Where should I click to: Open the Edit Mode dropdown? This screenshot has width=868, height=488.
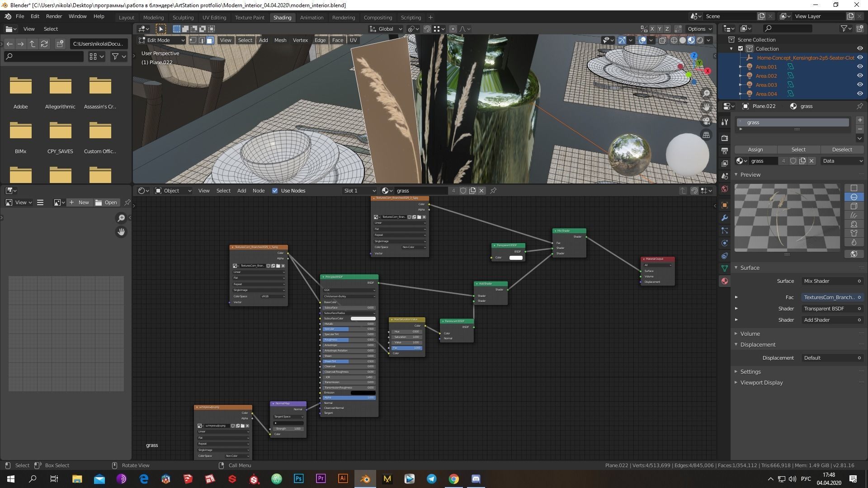(x=162, y=40)
